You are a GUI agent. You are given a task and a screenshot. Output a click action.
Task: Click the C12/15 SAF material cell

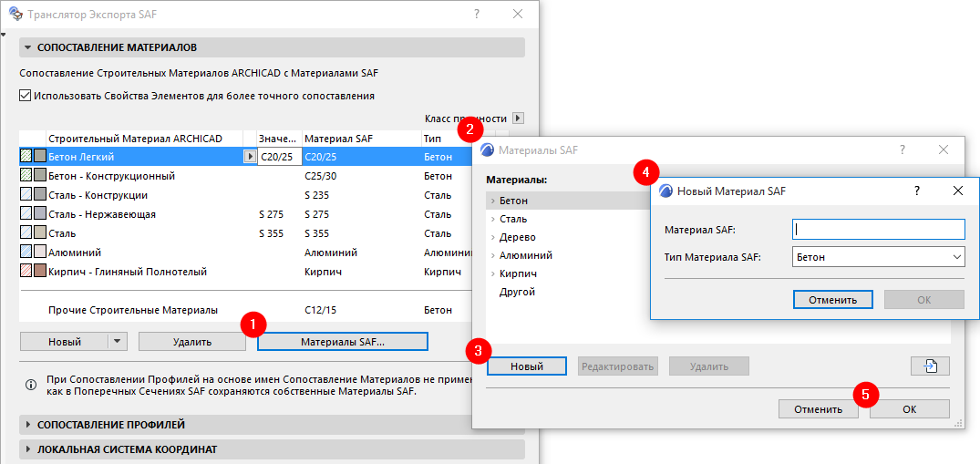point(320,310)
